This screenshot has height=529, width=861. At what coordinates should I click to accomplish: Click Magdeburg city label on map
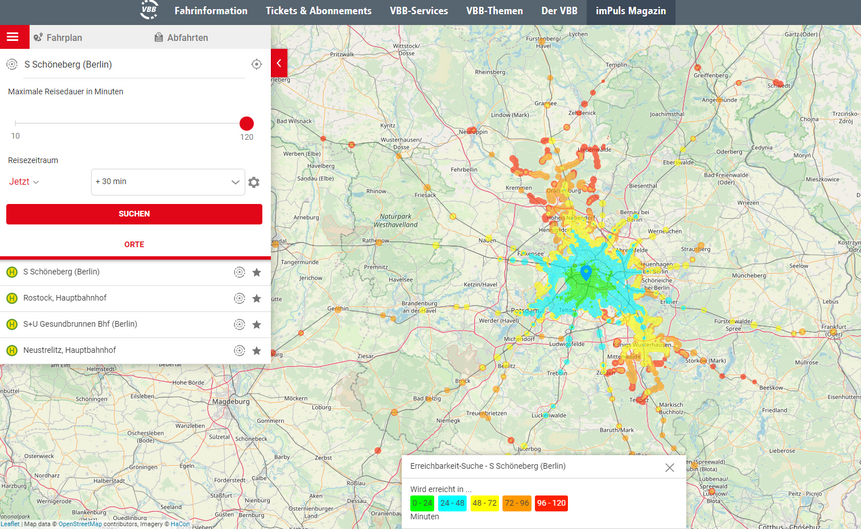pos(231,402)
